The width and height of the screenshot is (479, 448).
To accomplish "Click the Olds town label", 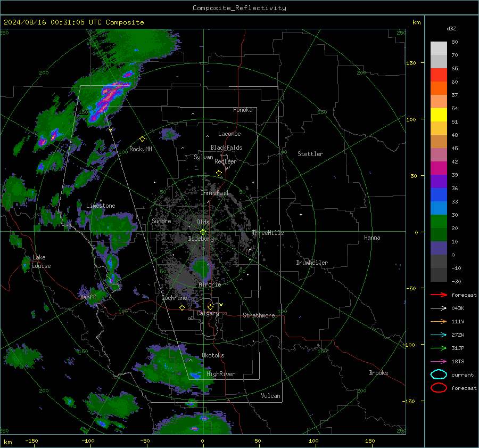I will [x=203, y=222].
